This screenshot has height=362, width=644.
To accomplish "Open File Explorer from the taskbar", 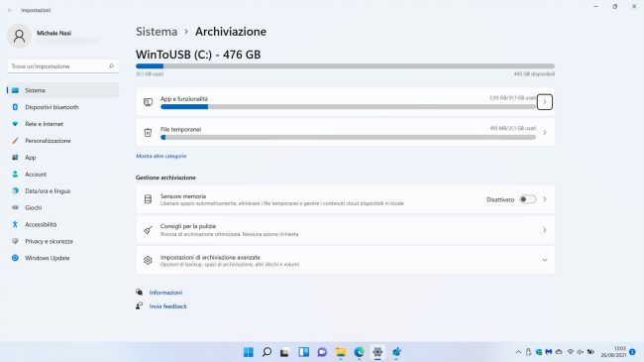I will 341,352.
